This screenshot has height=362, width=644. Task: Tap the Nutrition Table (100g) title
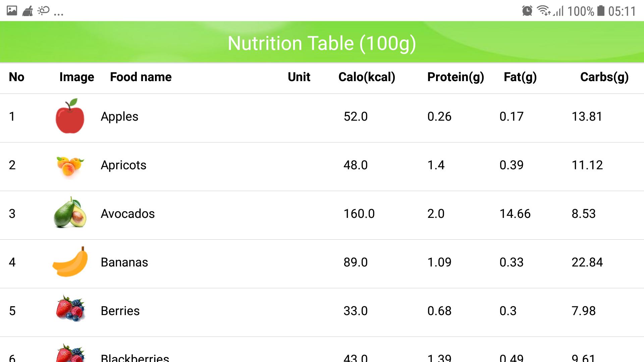coord(322,43)
